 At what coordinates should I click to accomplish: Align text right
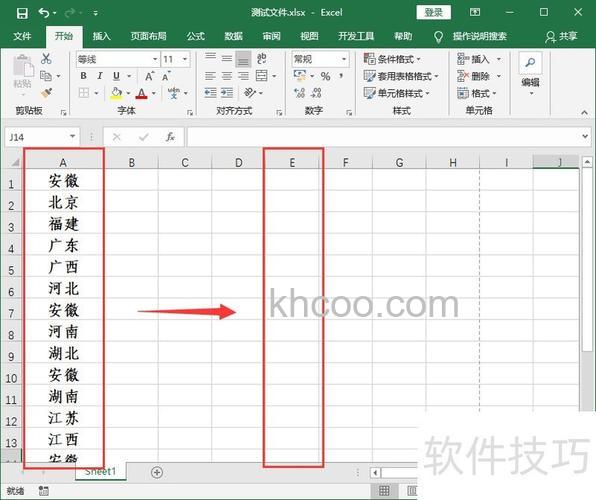coord(243,76)
